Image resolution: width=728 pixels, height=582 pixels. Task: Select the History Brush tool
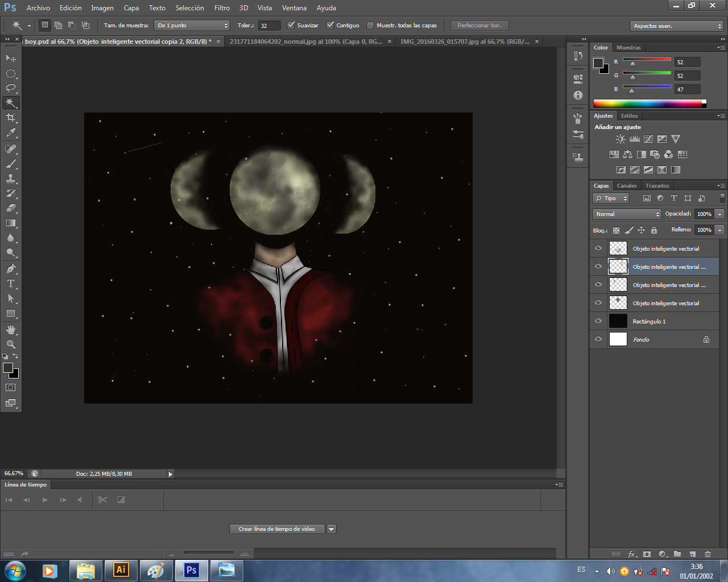pyautogui.click(x=11, y=193)
